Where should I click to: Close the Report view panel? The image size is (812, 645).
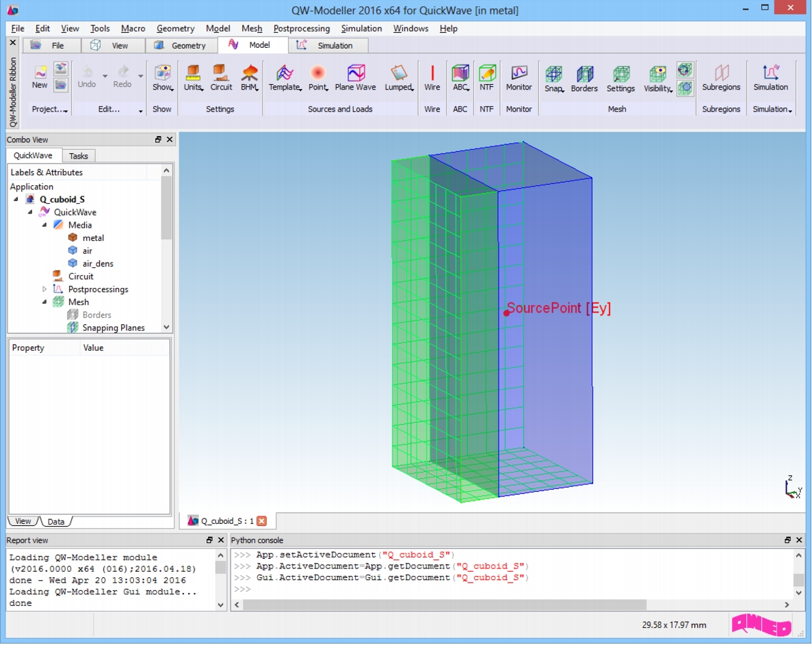pos(220,540)
